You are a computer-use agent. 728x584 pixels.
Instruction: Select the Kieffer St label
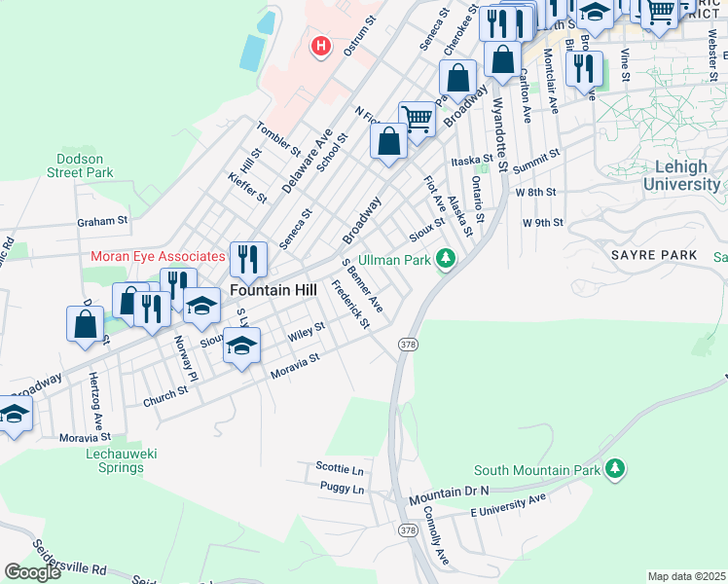pos(247,188)
